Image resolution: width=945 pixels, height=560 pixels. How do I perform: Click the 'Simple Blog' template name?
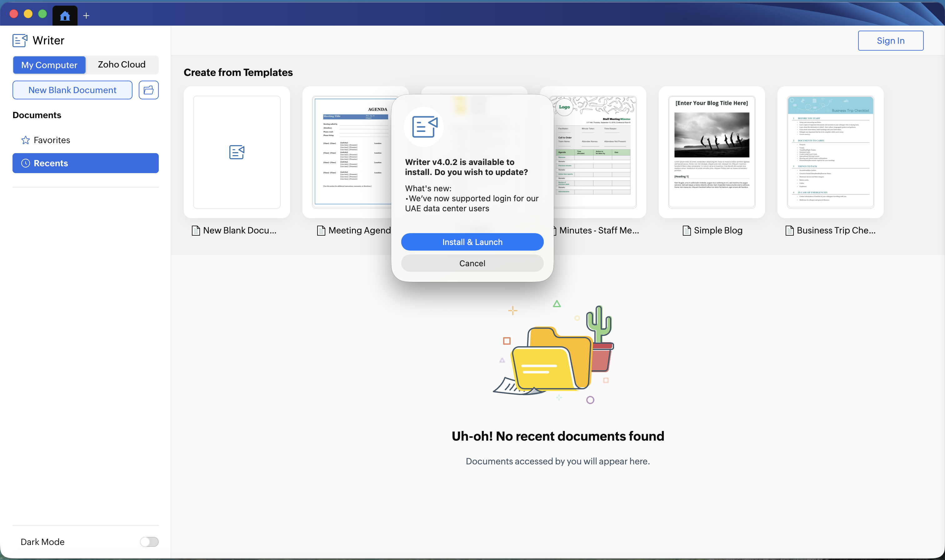(x=718, y=230)
